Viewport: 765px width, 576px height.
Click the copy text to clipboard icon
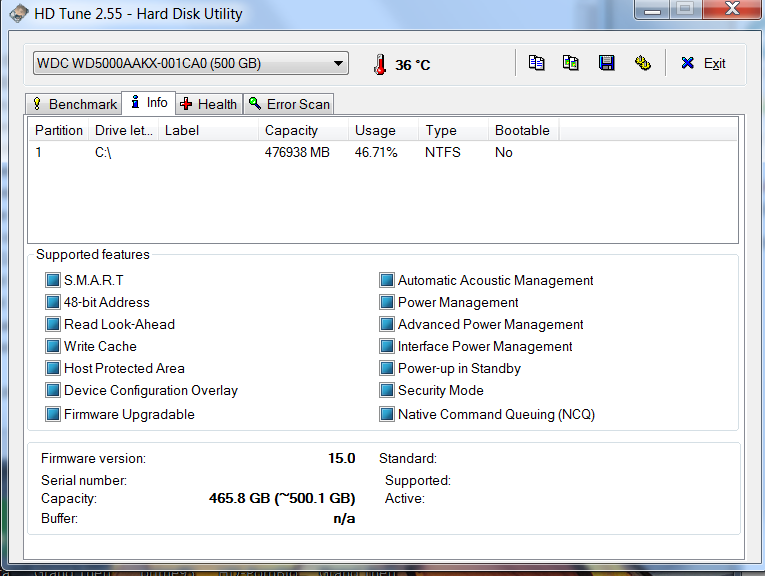click(537, 63)
